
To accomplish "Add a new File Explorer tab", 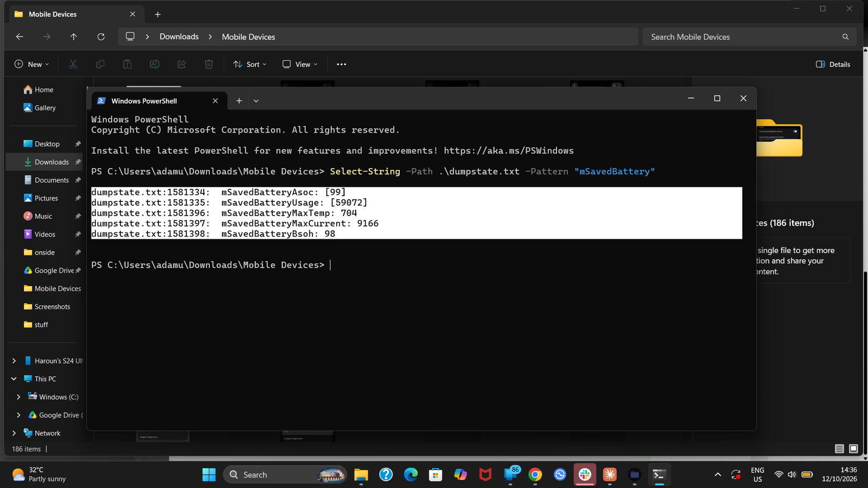I will (x=158, y=14).
